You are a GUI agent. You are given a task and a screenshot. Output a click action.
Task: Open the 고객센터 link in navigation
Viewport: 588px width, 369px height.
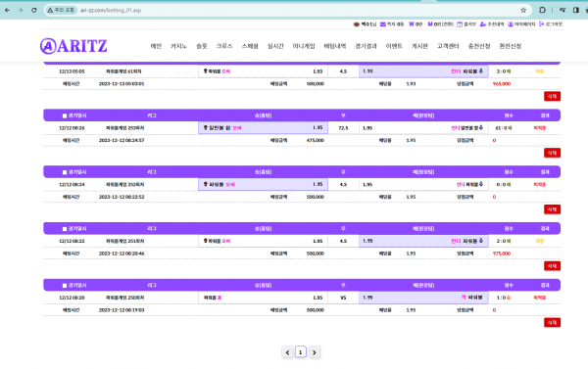[x=448, y=46]
